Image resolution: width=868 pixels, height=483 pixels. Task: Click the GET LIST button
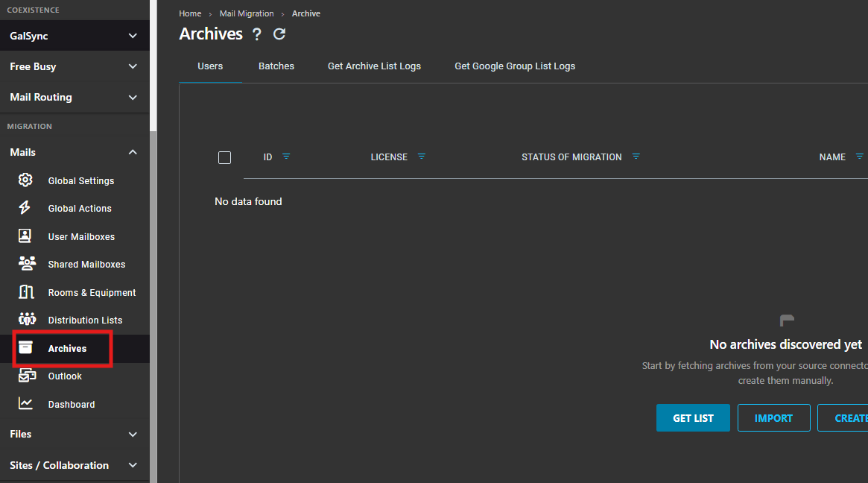pyautogui.click(x=693, y=418)
